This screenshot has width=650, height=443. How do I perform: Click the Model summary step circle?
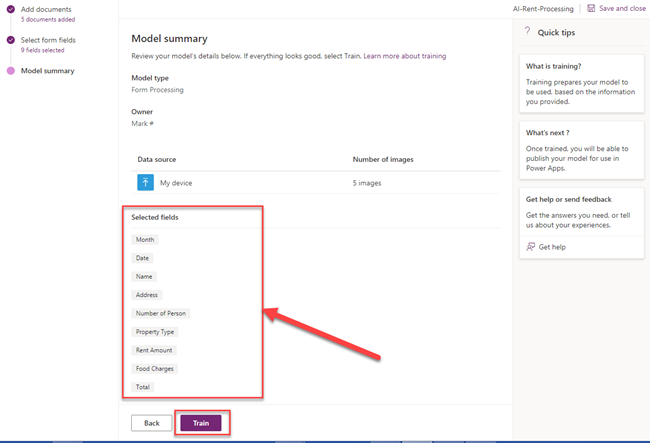(x=11, y=70)
